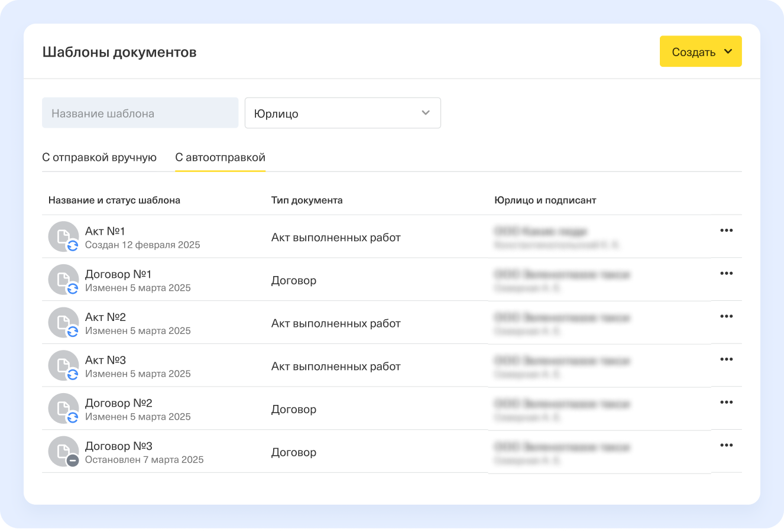Click the chevron arrow in Юрлицо selector

tap(425, 113)
